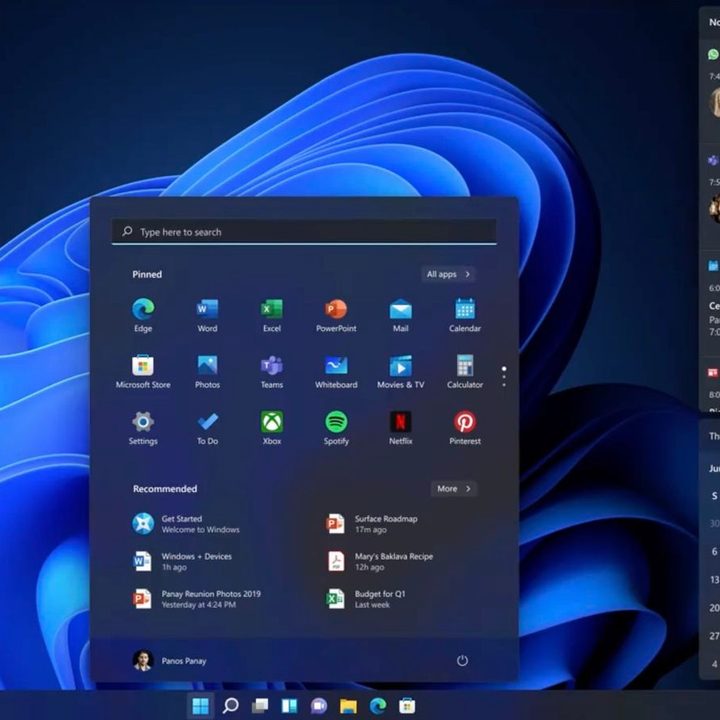This screenshot has width=720, height=720.
Task: Open Microsoft Store from pinned apps
Action: pyautogui.click(x=143, y=371)
